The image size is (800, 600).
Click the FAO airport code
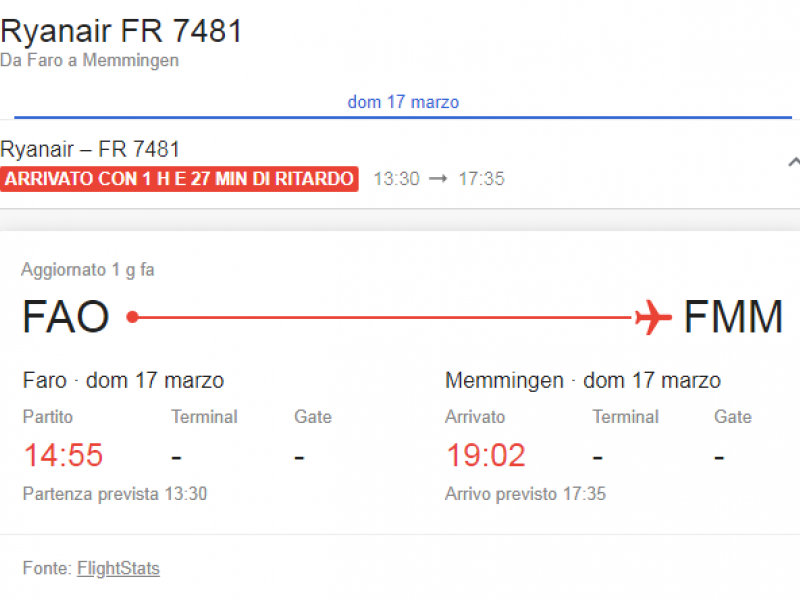[66, 317]
